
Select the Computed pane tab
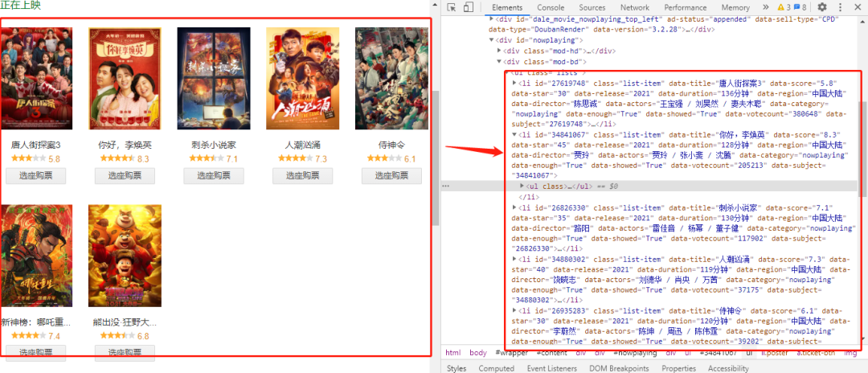click(x=497, y=368)
